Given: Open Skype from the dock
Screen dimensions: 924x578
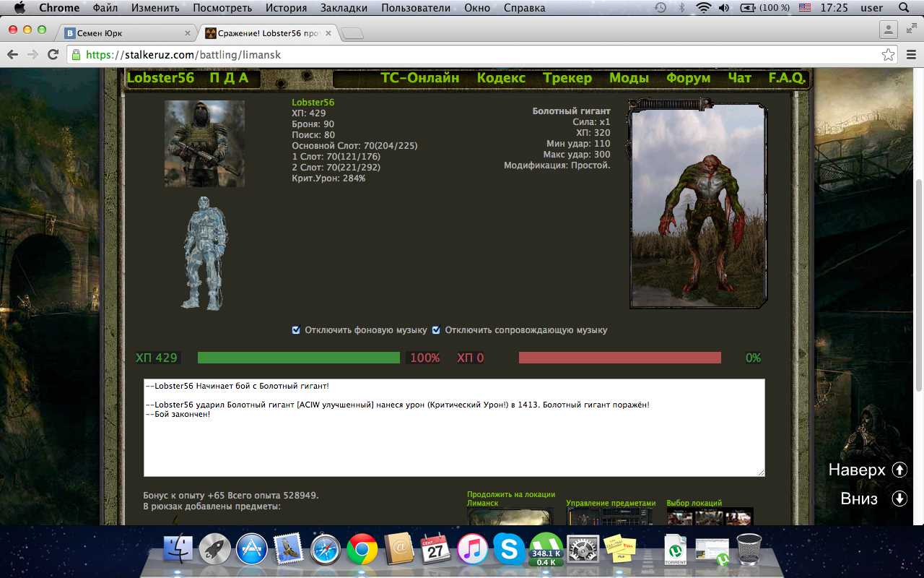Looking at the screenshot, I should point(509,549).
